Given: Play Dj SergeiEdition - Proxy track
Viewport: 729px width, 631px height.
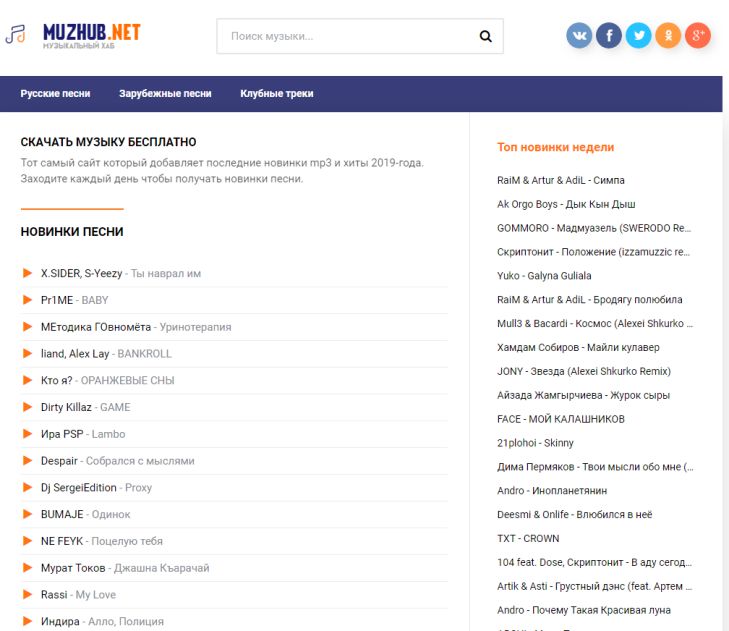Looking at the screenshot, I should [x=27, y=487].
